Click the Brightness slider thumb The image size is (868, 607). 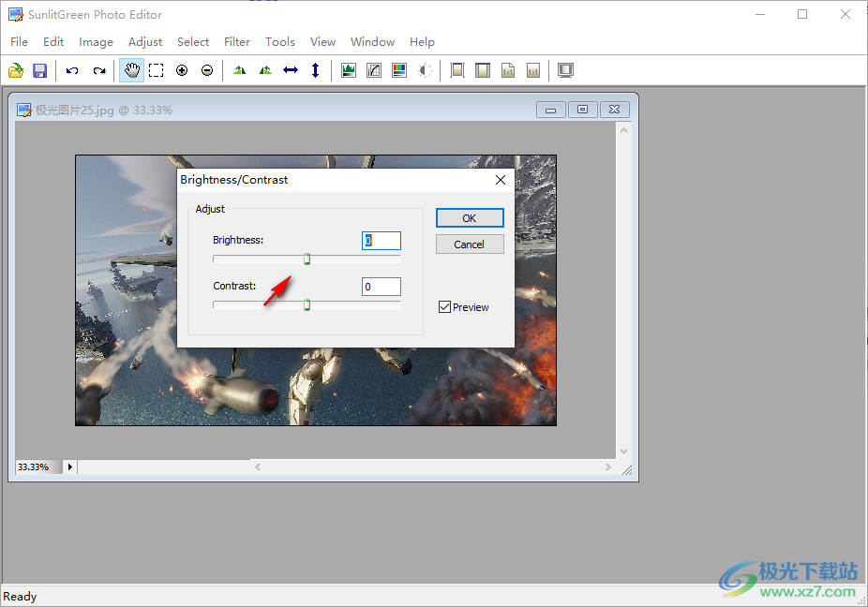point(307,259)
